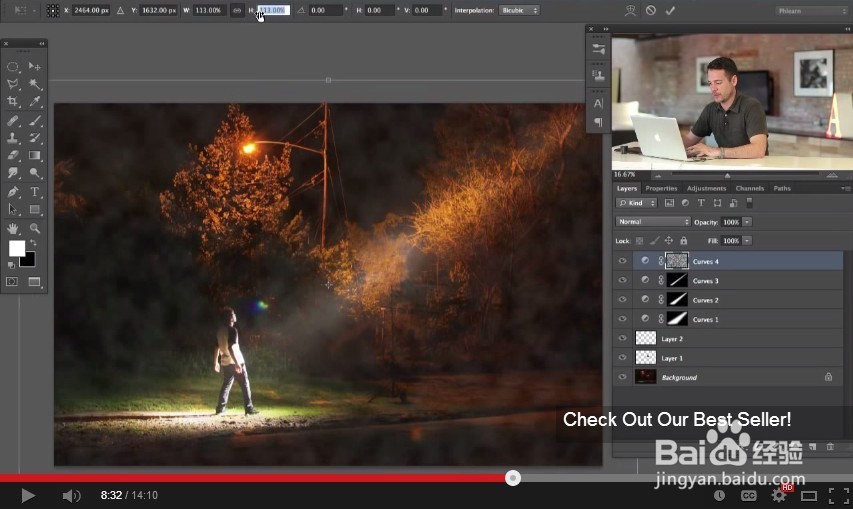853x509 pixels.
Task: Open the Opacity slider dropdown arrow
Action: click(747, 222)
